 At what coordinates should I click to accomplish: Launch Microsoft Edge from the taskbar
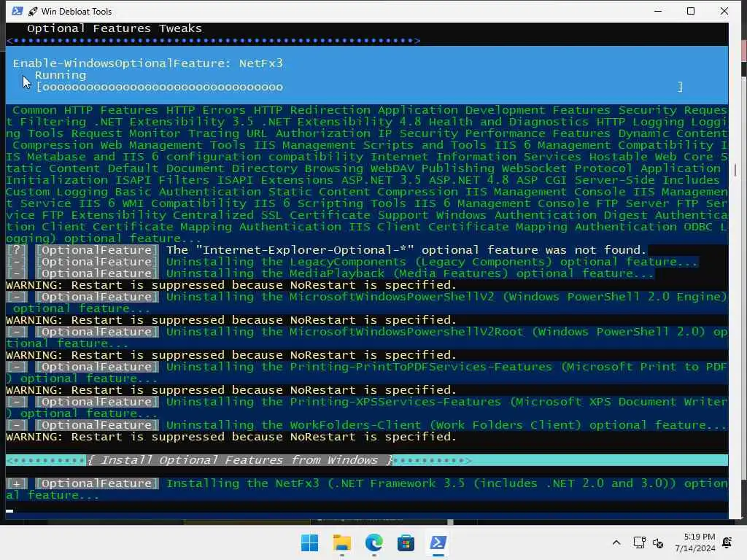(x=373, y=542)
